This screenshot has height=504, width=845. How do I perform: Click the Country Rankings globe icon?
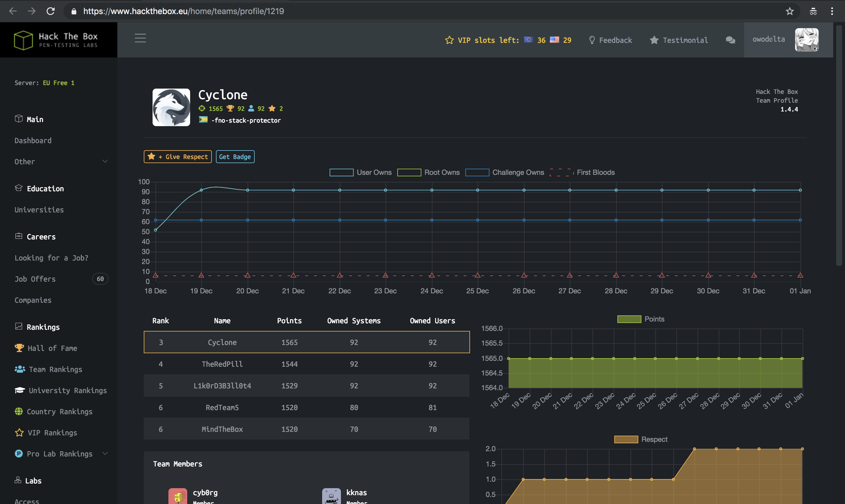19,411
